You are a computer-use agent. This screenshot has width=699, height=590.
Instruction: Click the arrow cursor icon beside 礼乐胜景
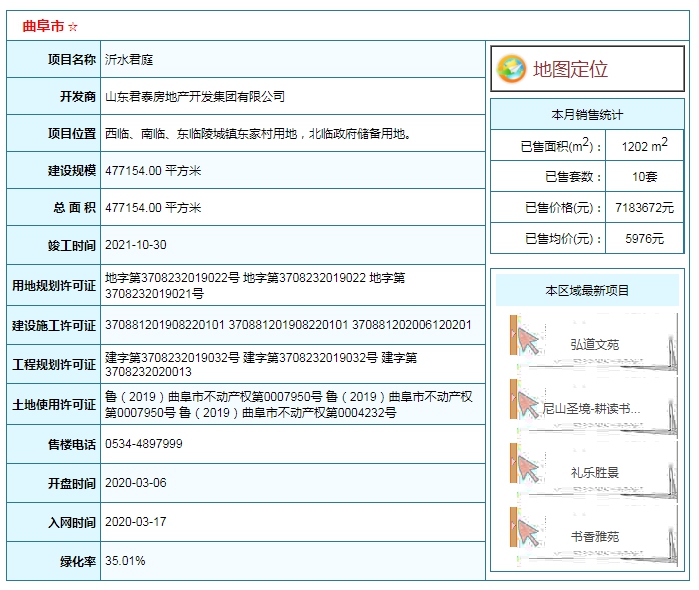pos(529,469)
